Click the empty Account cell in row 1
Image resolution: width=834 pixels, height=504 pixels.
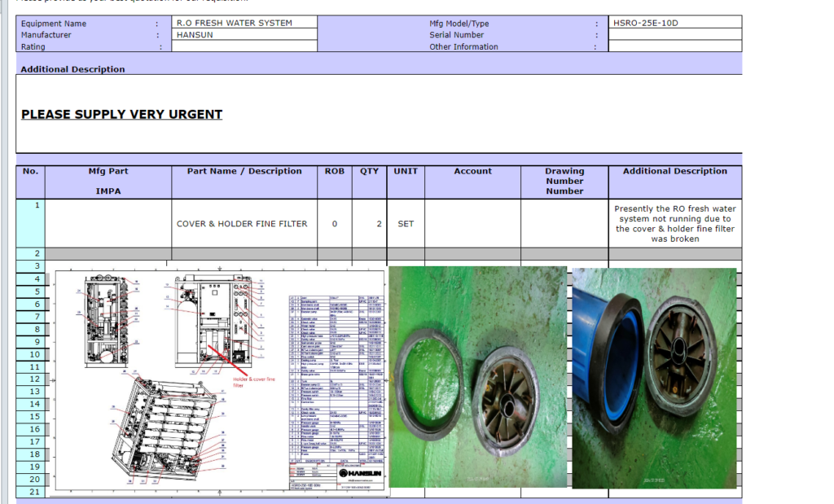[x=472, y=224]
